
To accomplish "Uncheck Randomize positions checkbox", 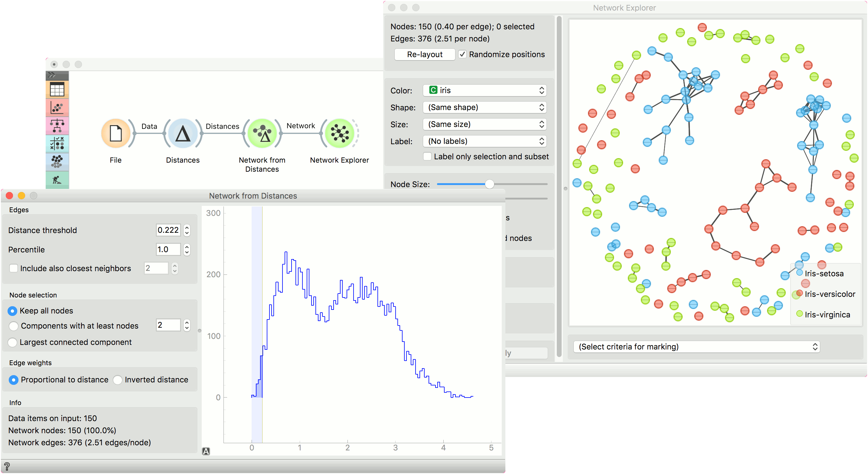I will [x=463, y=55].
